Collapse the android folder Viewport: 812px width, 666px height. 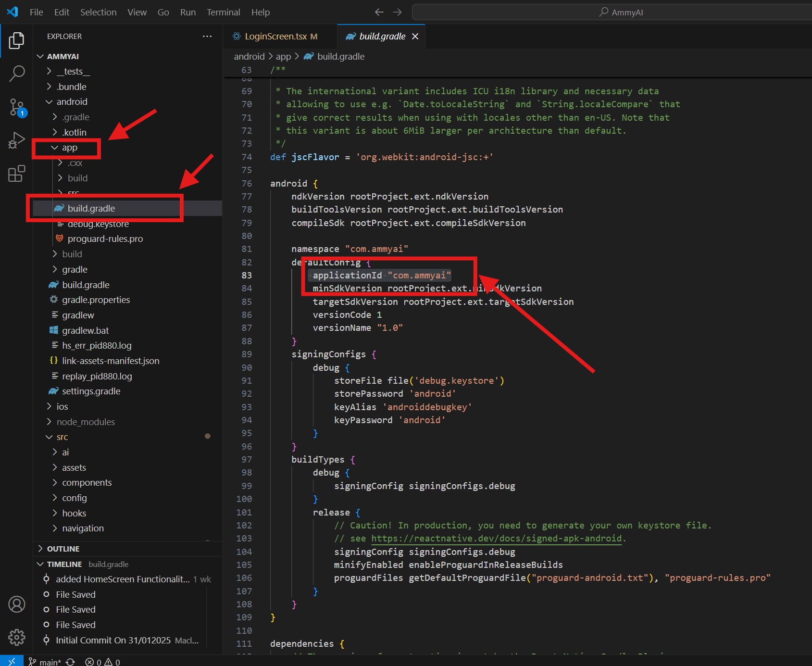[x=72, y=102]
